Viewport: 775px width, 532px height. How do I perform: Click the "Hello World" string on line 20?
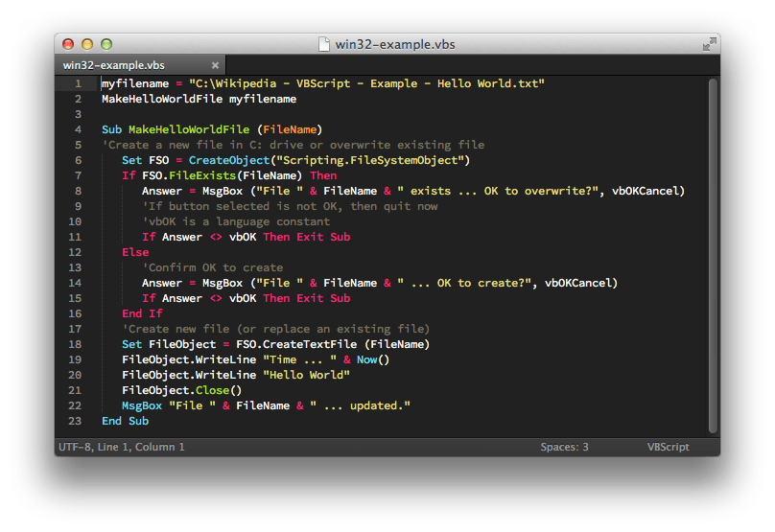[306, 375]
